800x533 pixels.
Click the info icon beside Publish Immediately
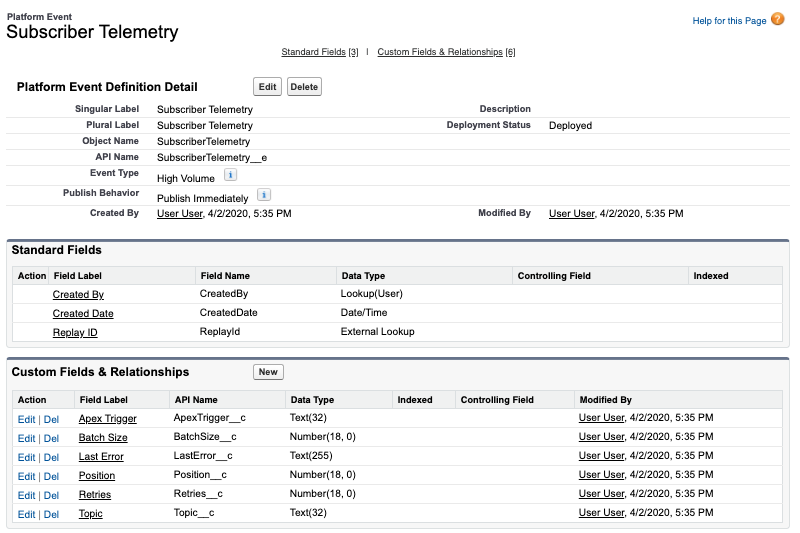click(x=263, y=195)
